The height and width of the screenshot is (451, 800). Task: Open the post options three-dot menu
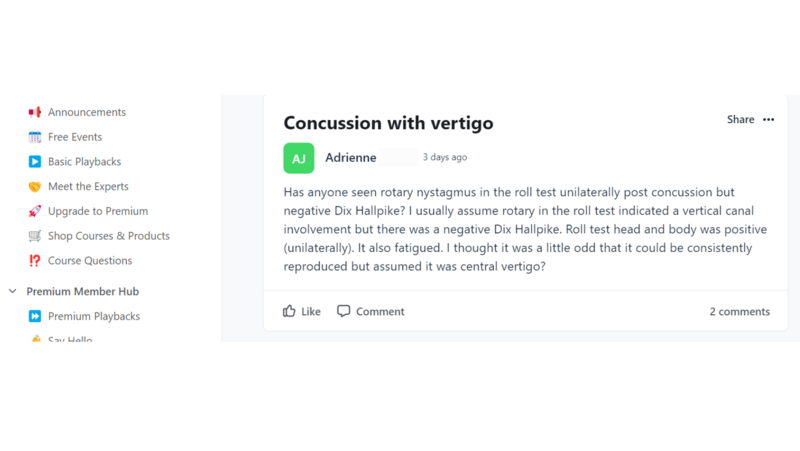(768, 120)
